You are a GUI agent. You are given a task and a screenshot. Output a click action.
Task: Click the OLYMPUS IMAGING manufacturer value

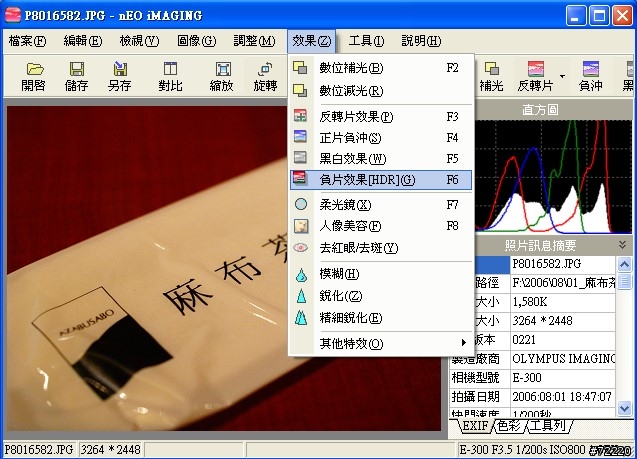pos(562,359)
